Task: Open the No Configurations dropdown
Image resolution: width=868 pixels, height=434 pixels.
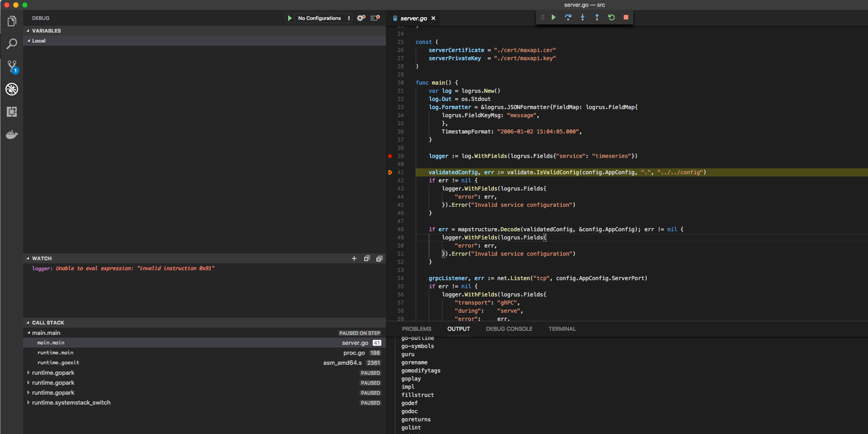Action: point(324,18)
